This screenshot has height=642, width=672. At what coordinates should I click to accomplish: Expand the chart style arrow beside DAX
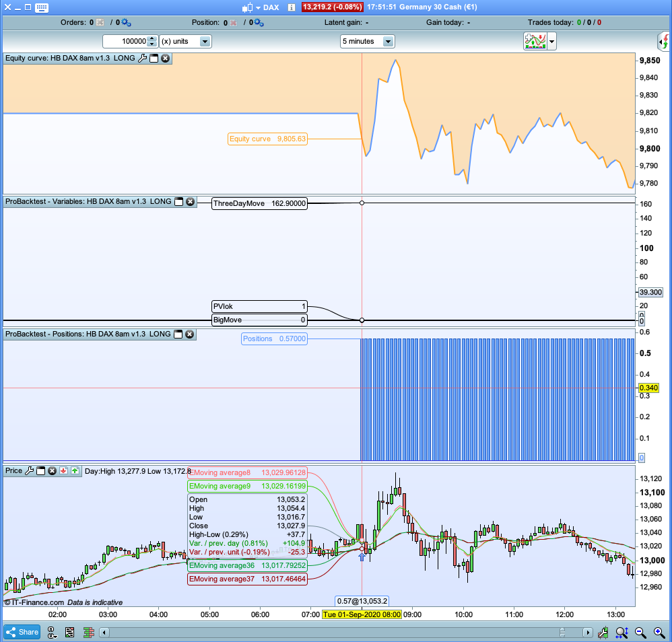pos(258,7)
